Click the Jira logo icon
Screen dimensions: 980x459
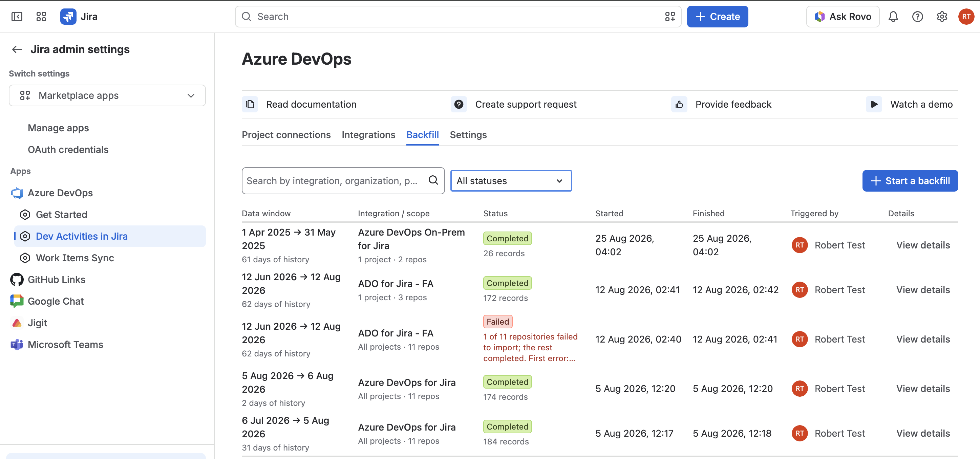pyautogui.click(x=68, y=17)
